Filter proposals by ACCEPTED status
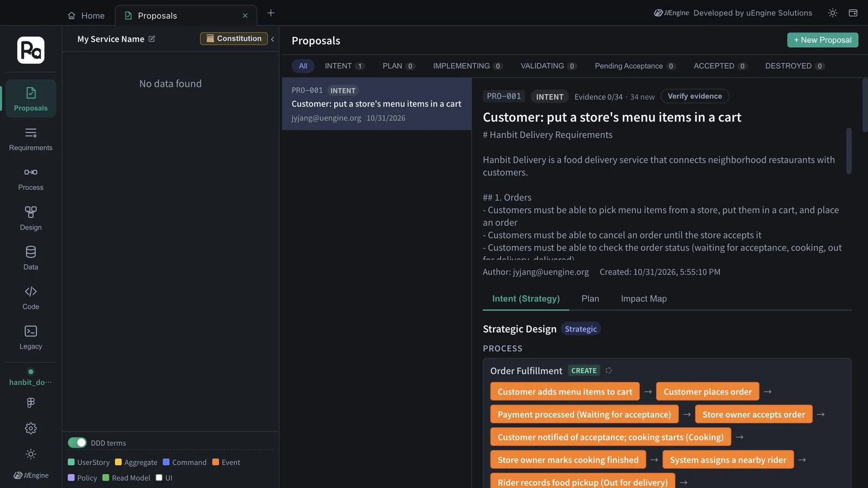 [720, 66]
